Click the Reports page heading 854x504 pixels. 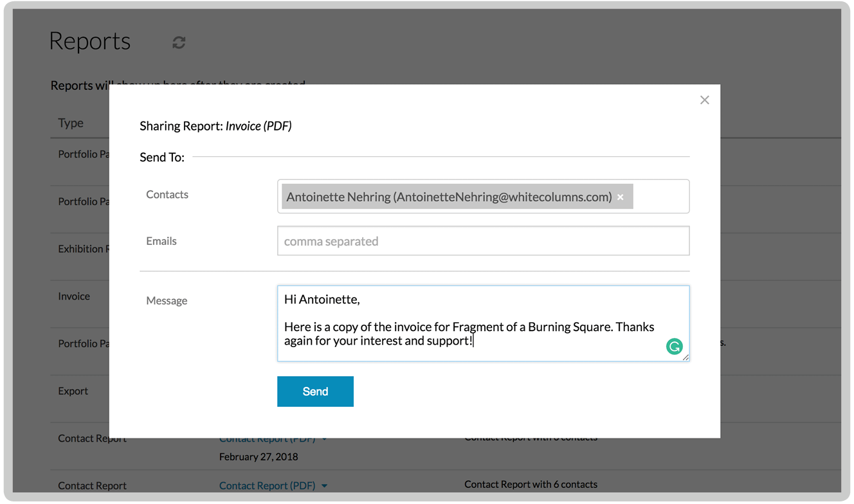(x=89, y=40)
